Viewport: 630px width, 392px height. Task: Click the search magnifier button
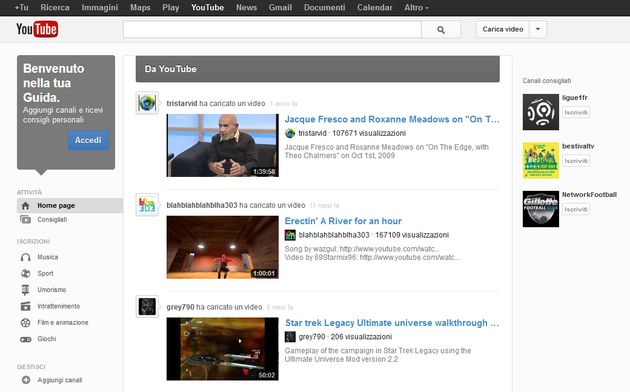click(x=441, y=29)
